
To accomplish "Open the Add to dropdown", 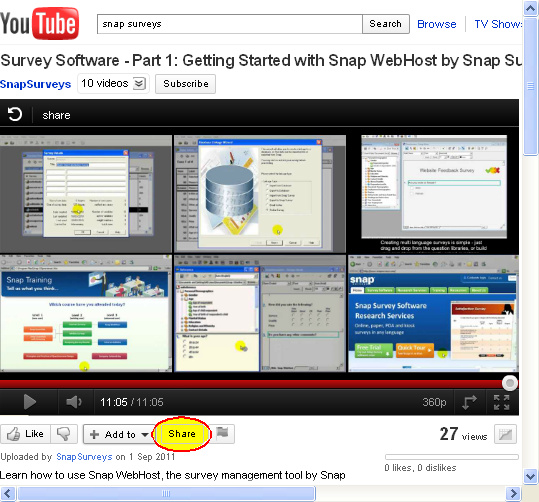I will 119,434.
